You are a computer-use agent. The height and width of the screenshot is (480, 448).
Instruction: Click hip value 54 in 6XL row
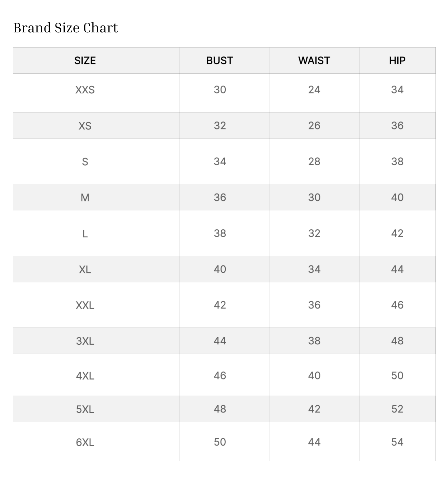click(x=397, y=442)
